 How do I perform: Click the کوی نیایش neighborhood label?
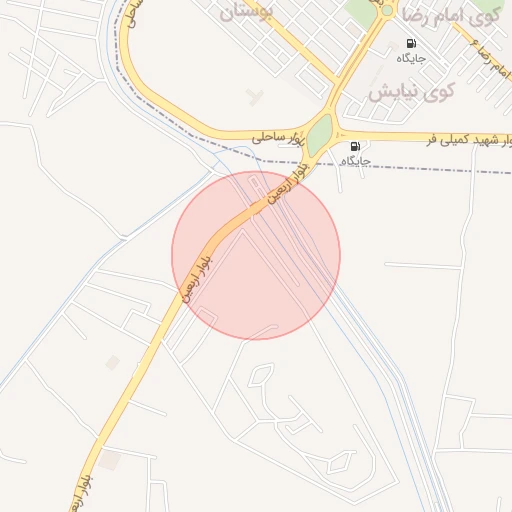click(411, 91)
